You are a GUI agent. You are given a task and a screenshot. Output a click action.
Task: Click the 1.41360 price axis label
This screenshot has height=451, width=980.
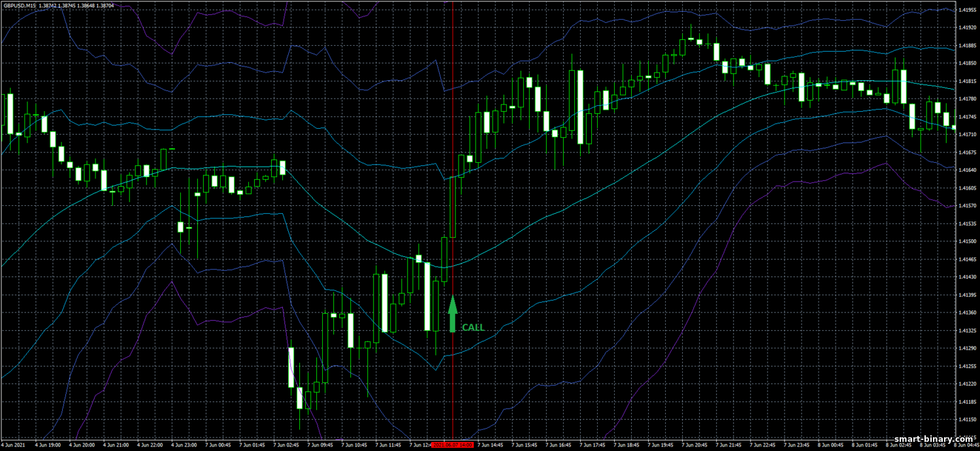(x=966, y=312)
